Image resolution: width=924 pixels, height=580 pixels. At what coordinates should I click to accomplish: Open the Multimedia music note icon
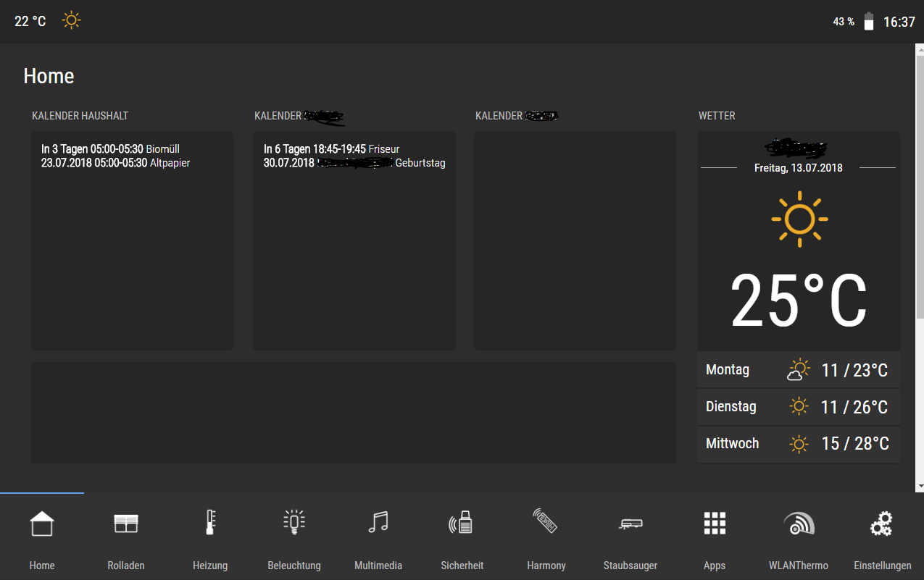pyautogui.click(x=378, y=522)
